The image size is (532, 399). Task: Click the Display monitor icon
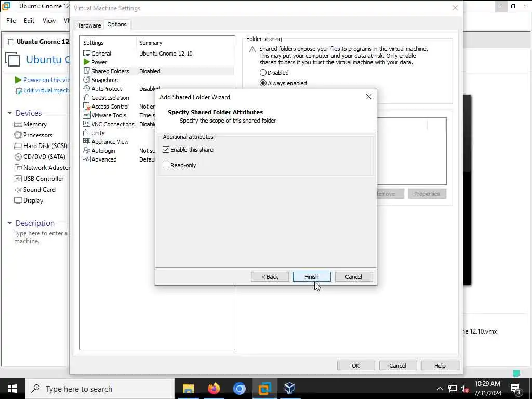(18, 201)
